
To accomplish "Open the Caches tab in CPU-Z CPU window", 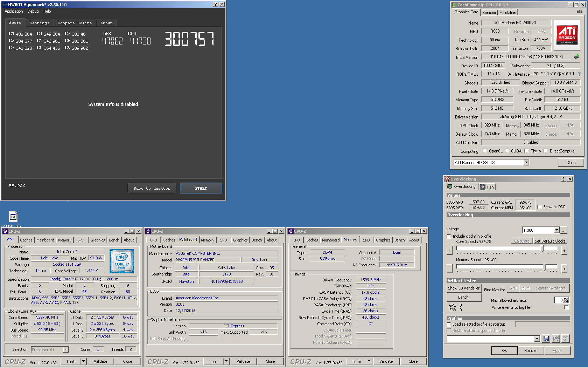I will pos(26,240).
